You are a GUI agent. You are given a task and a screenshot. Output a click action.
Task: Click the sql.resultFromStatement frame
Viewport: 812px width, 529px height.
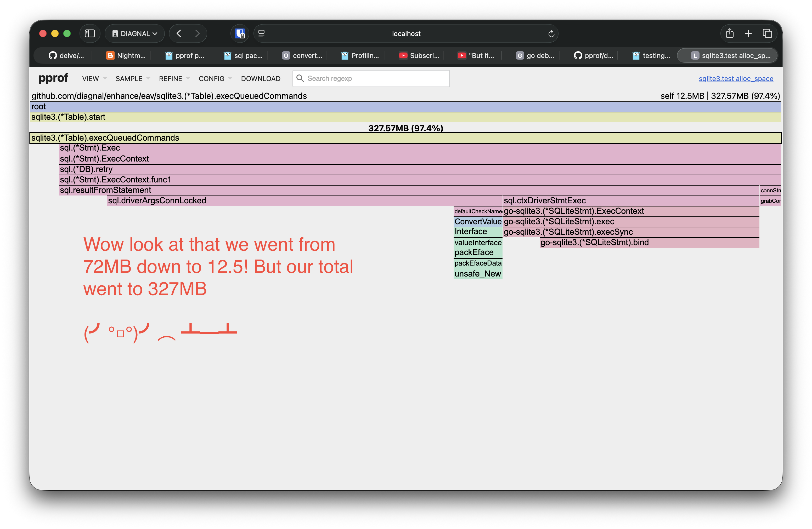(x=409, y=190)
